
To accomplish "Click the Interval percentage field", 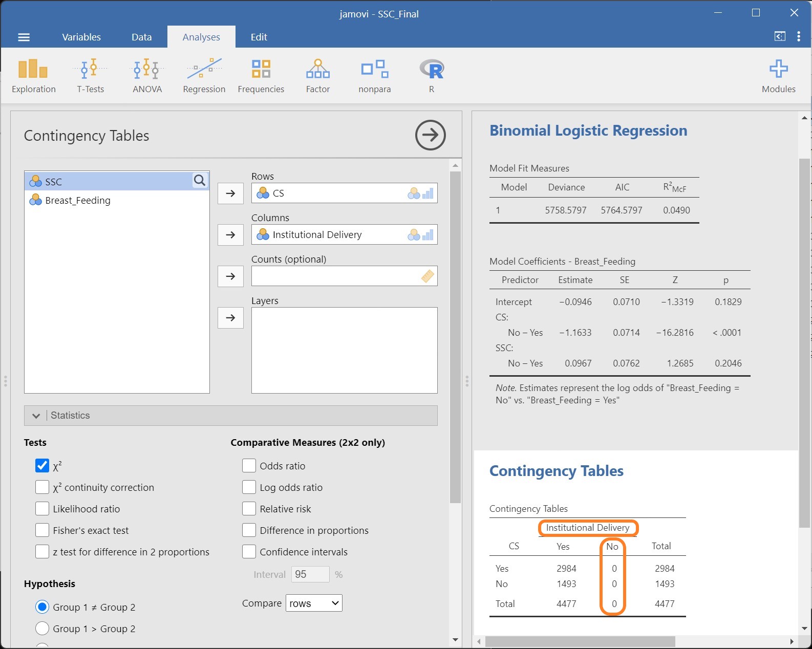I will click(310, 574).
